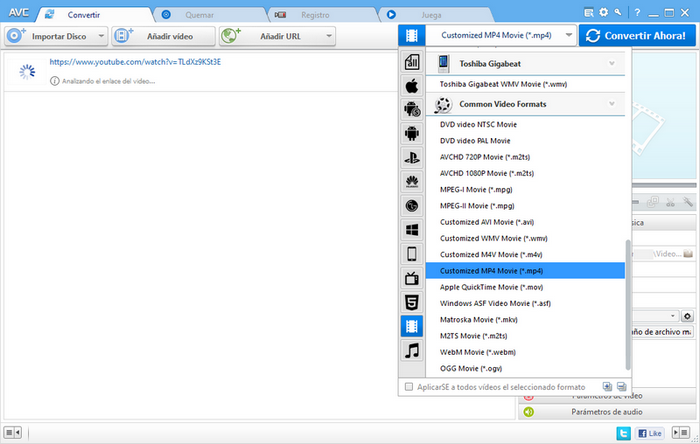Click the output folder browse icon
This screenshot has width=700, height=444.
(x=688, y=254)
